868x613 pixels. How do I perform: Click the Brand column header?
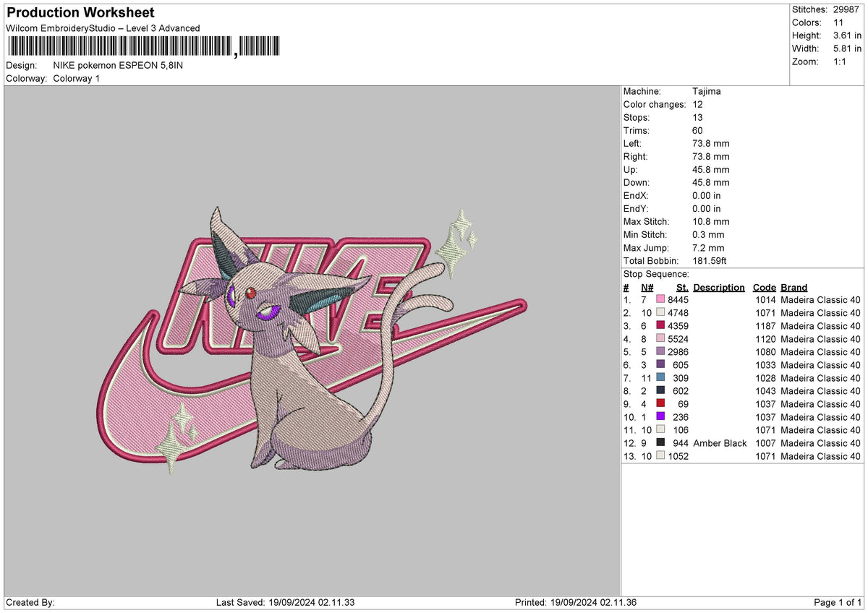click(x=794, y=287)
